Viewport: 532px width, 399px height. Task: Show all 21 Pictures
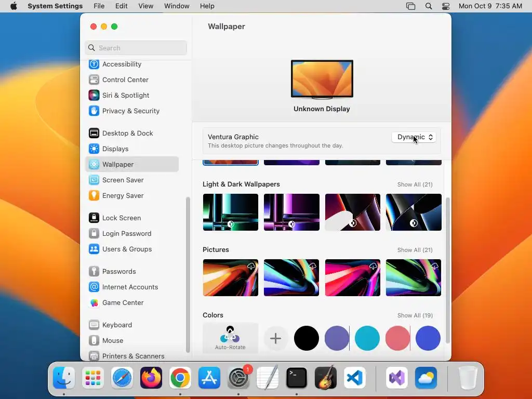[415, 250]
